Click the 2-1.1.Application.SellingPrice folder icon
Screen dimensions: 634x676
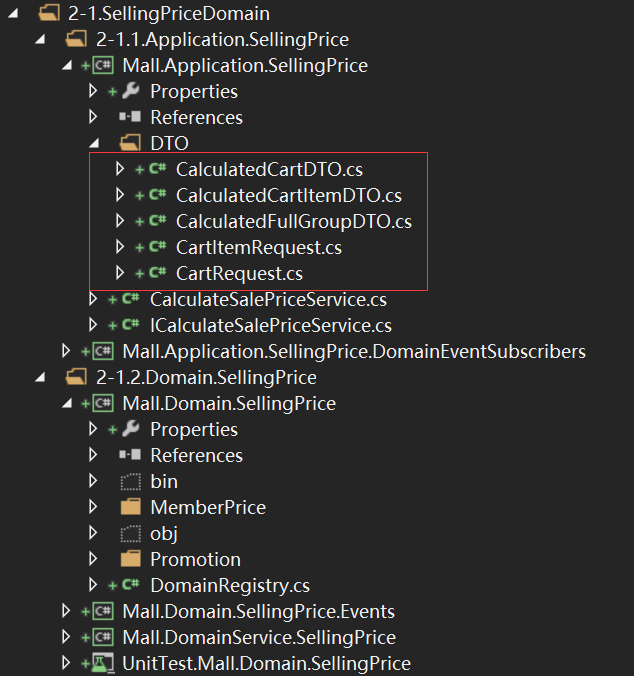76,39
